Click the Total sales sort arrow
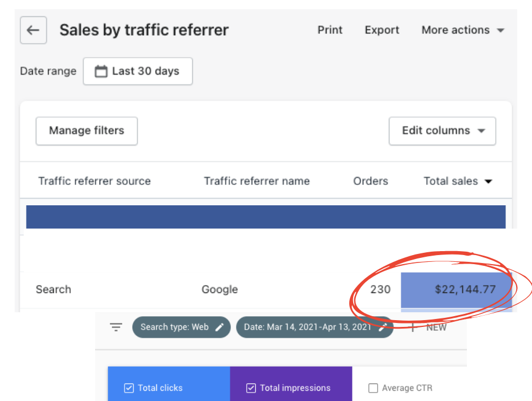532x401 pixels. 488,182
